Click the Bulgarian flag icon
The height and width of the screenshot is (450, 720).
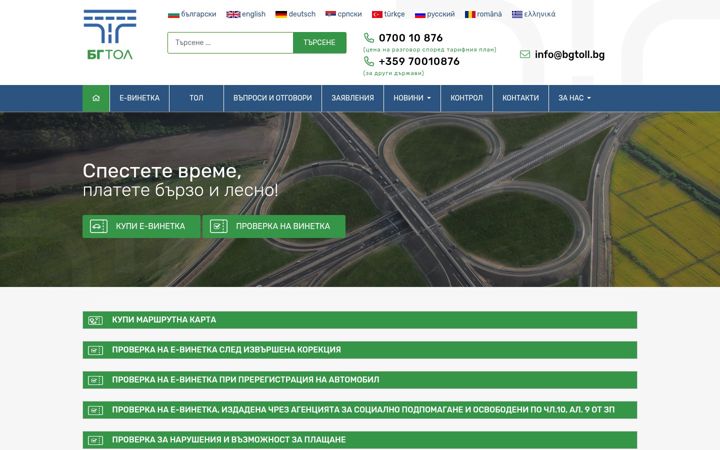(x=173, y=15)
